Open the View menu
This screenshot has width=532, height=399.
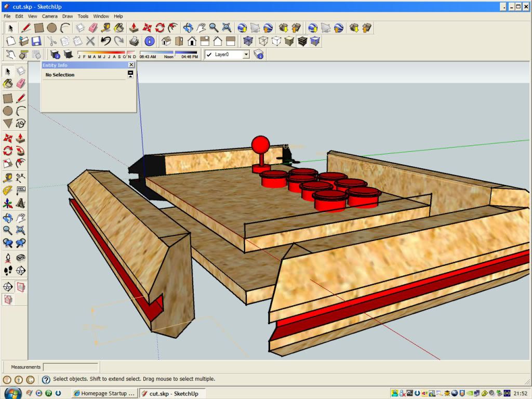[32, 16]
